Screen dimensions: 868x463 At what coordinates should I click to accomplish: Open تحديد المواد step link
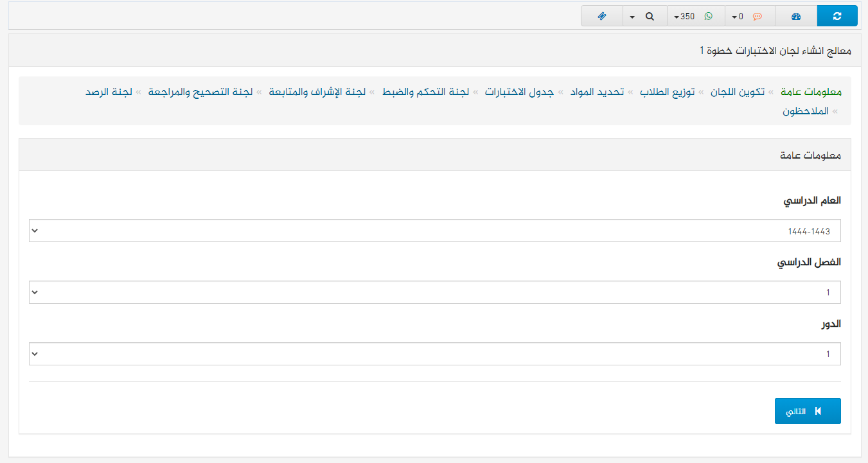(597, 92)
